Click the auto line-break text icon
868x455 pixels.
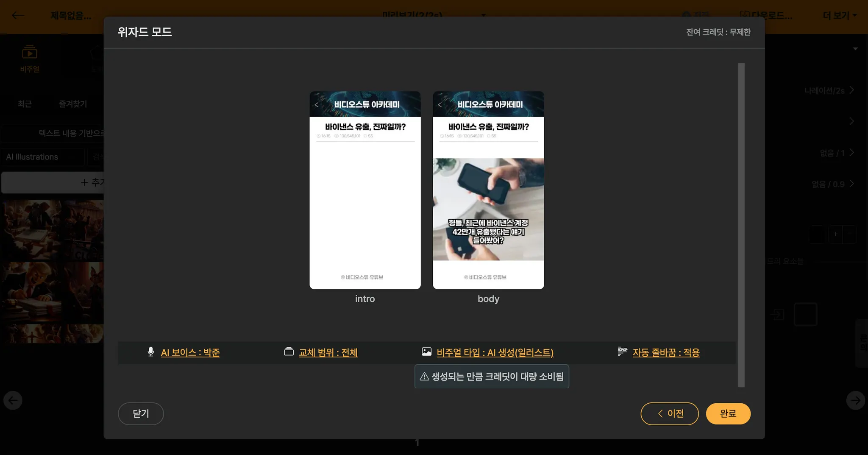tap(622, 352)
